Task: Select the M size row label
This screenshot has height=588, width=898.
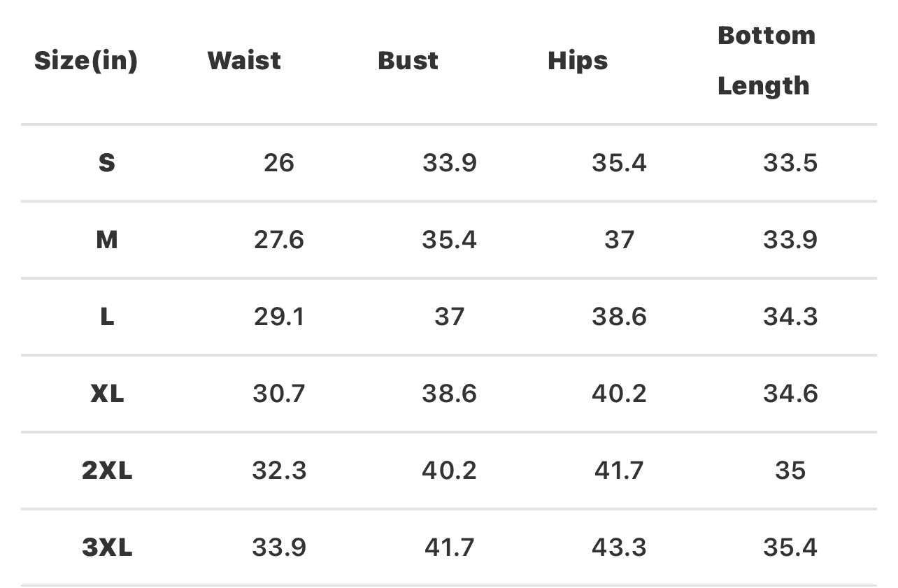Action: coord(106,240)
